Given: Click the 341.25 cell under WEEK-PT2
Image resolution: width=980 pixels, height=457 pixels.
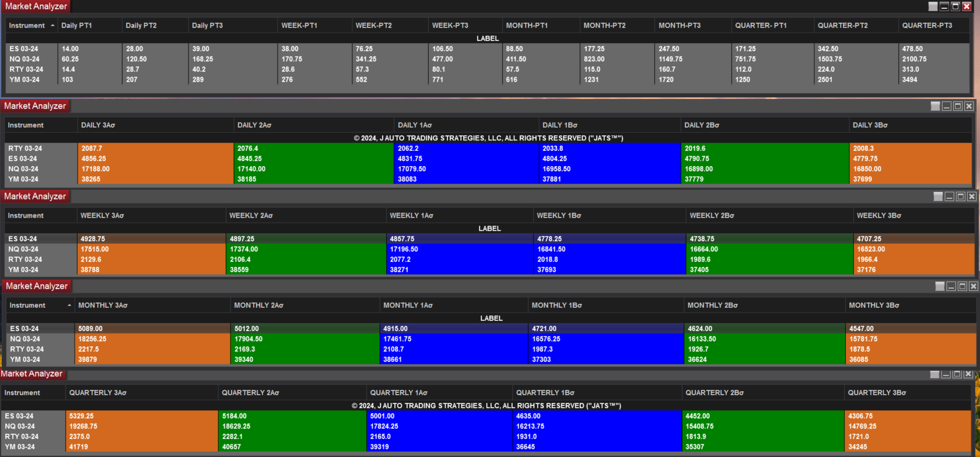Looking at the screenshot, I should pos(390,59).
